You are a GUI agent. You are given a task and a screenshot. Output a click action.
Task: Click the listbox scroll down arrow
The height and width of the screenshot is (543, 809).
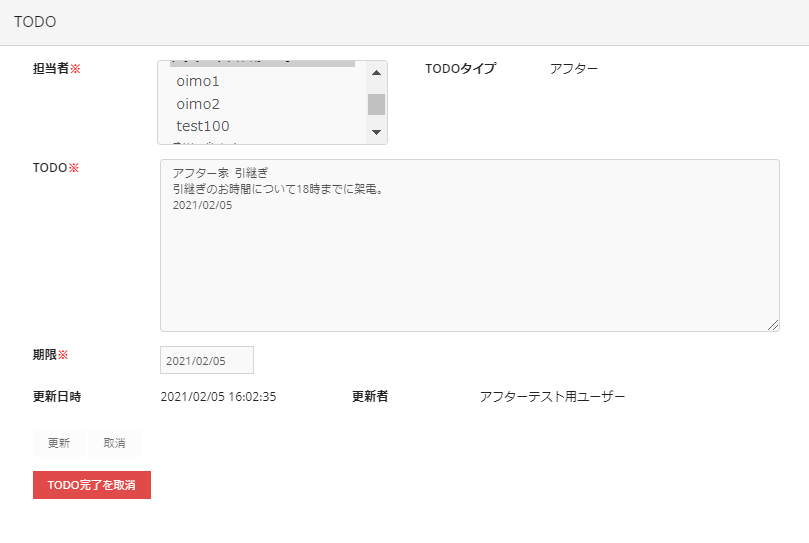point(376,132)
